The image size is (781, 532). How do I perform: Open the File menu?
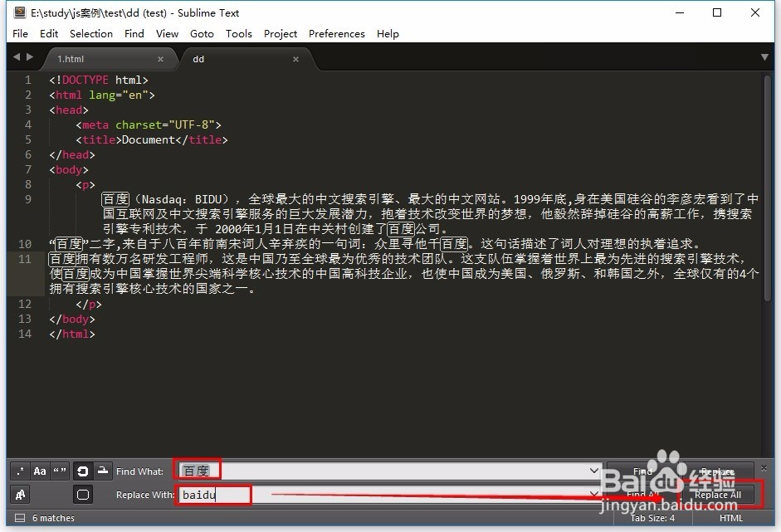point(21,34)
